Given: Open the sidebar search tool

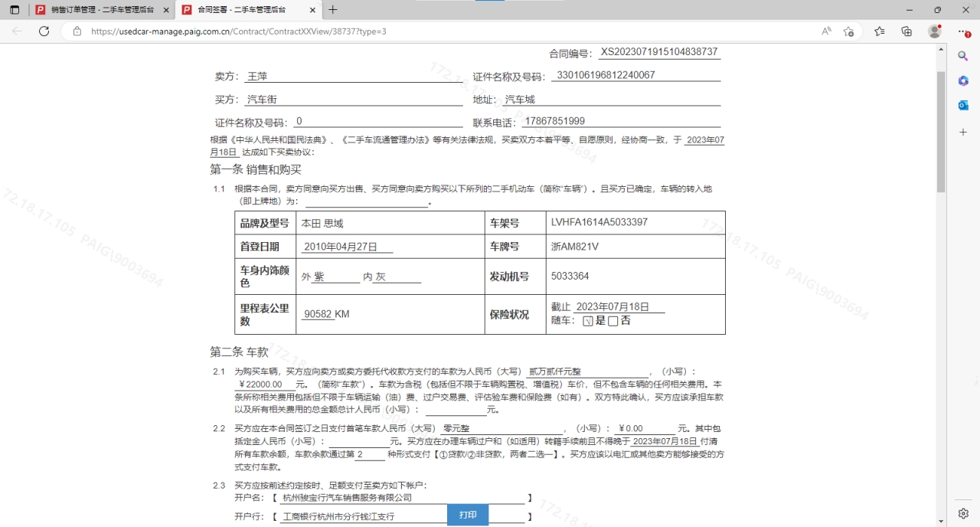Looking at the screenshot, I should click(963, 56).
